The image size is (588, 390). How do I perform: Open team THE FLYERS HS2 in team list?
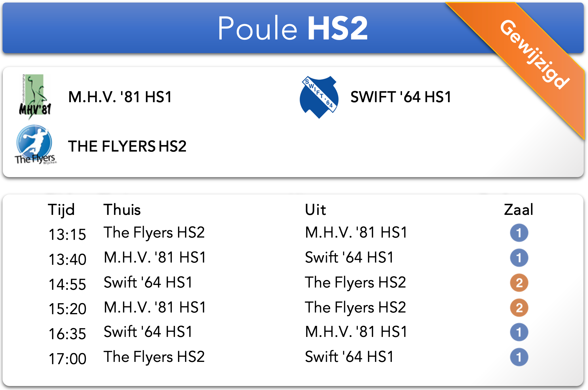[x=127, y=146]
